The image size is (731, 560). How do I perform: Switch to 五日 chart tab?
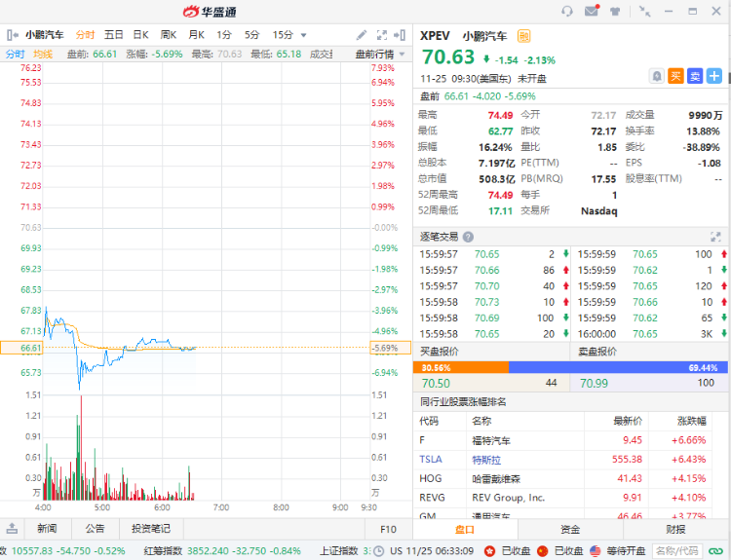coord(114,35)
